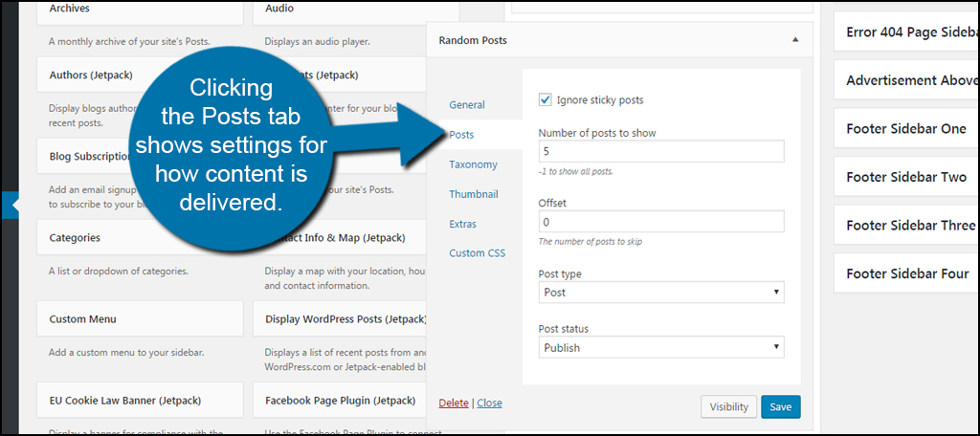Image resolution: width=980 pixels, height=436 pixels.
Task: Select the Categories widget
Action: click(140, 237)
